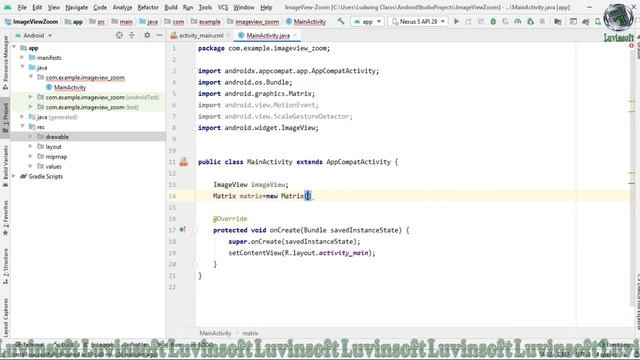This screenshot has width=640, height=360.
Task: Collapse the app module node
Action: point(15,48)
